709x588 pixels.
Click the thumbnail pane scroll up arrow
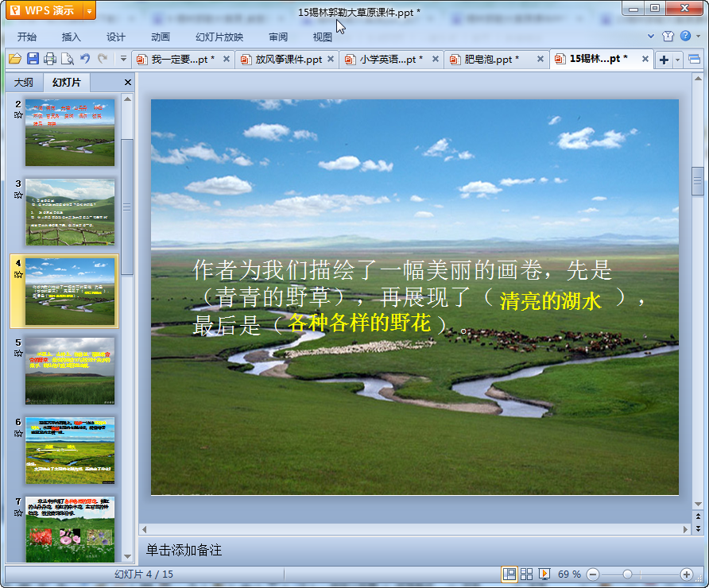[x=127, y=99]
